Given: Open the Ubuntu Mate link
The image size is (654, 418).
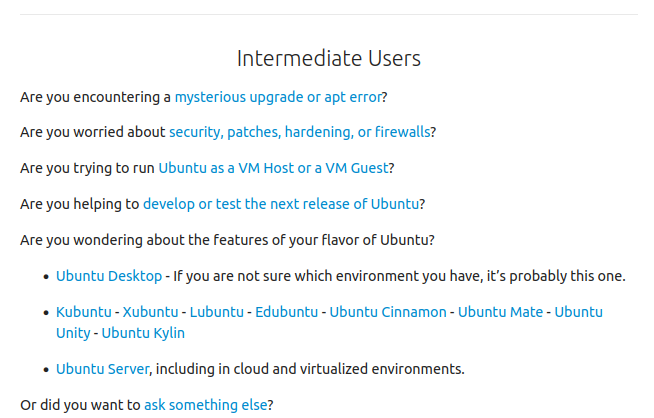Looking at the screenshot, I should click(500, 312).
